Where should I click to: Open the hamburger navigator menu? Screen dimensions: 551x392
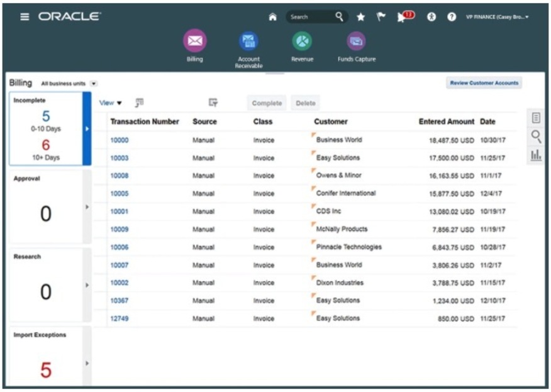coord(25,16)
